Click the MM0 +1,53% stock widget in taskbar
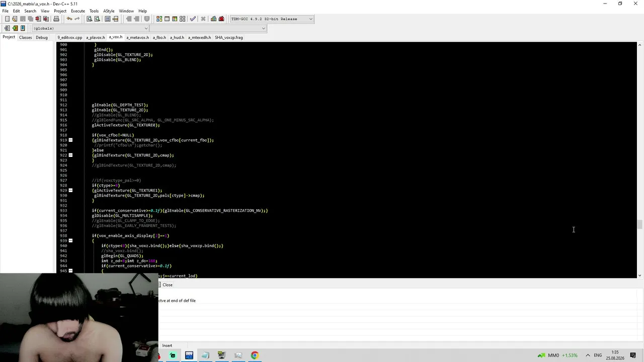 (557, 355)
